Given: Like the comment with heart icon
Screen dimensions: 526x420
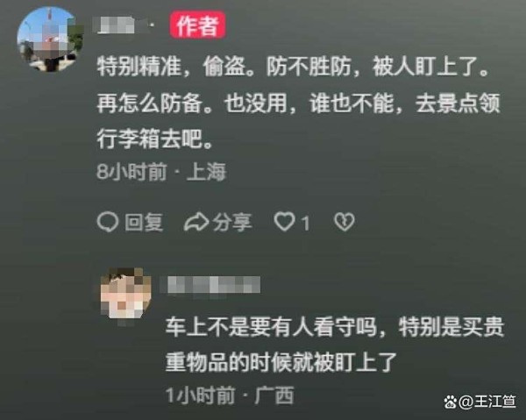Looking at the screenshot, I should (284, 222).
